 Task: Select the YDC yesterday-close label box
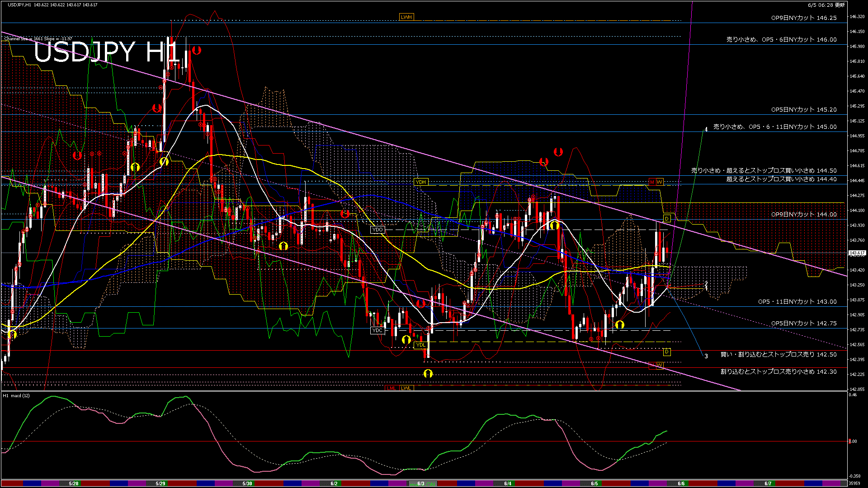(377, 330)
